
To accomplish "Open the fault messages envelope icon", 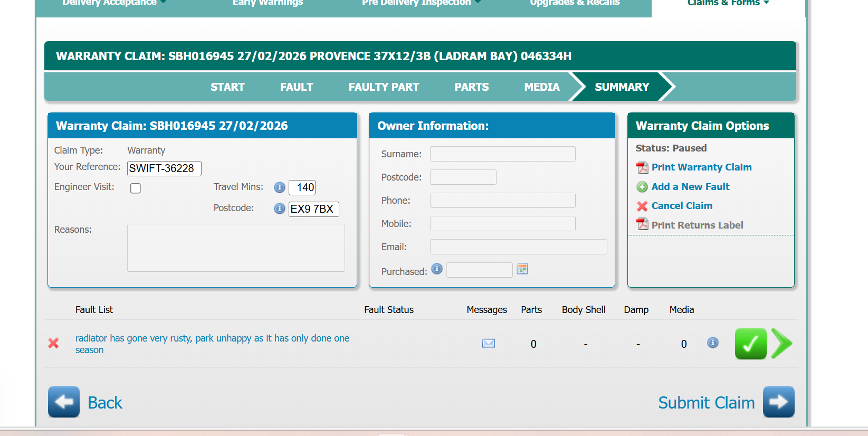I will click(489, 344).
